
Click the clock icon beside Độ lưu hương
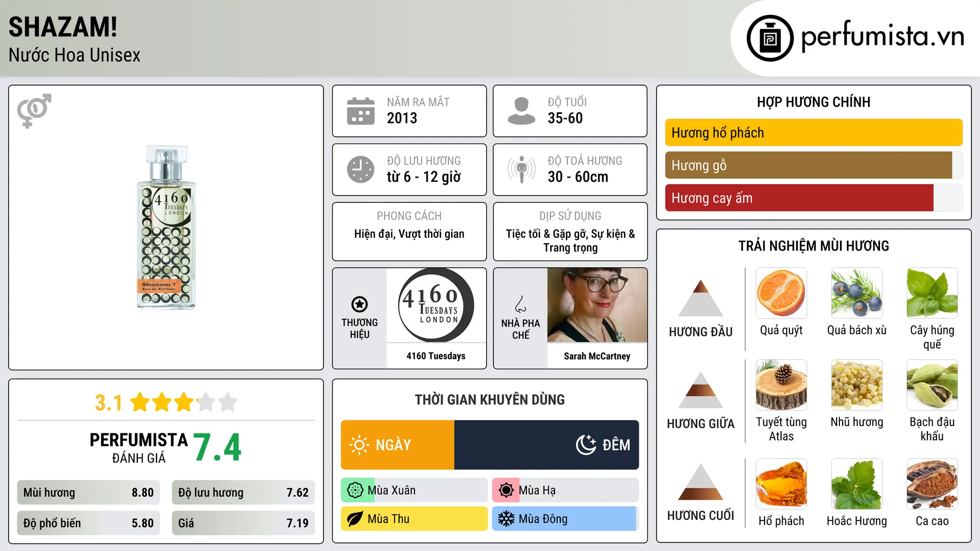point(361,169)
